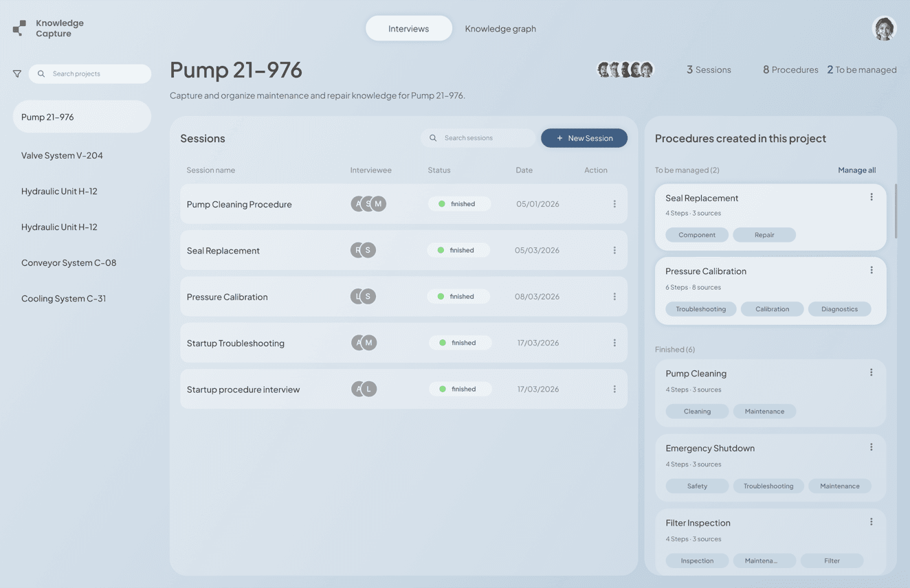Click the Knowledge Capture logo icon
This screenshot has width=910, height=588.
20,28
